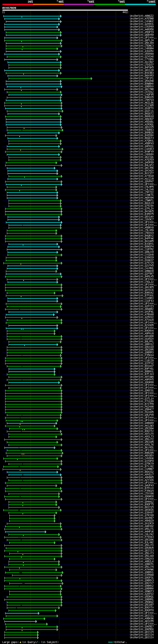Select label UniRef100_A3GG50

[142, 51]
